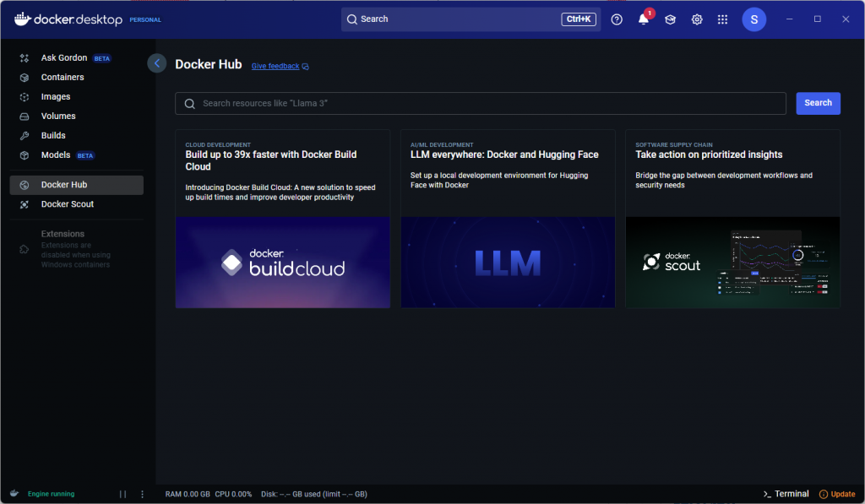Open the engine options three-dot menu
865x504 pixels.
click(x=142, y=494)
